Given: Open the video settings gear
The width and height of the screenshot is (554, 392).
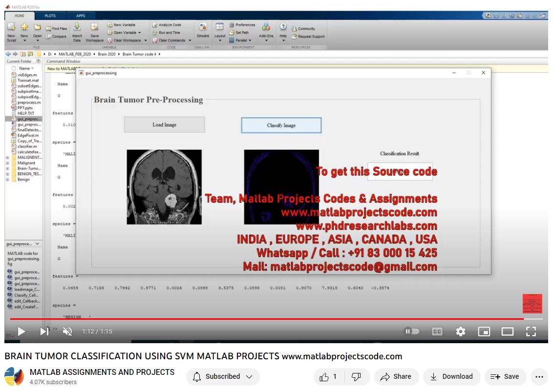Looking at the screenshot, I should point(460,331).
